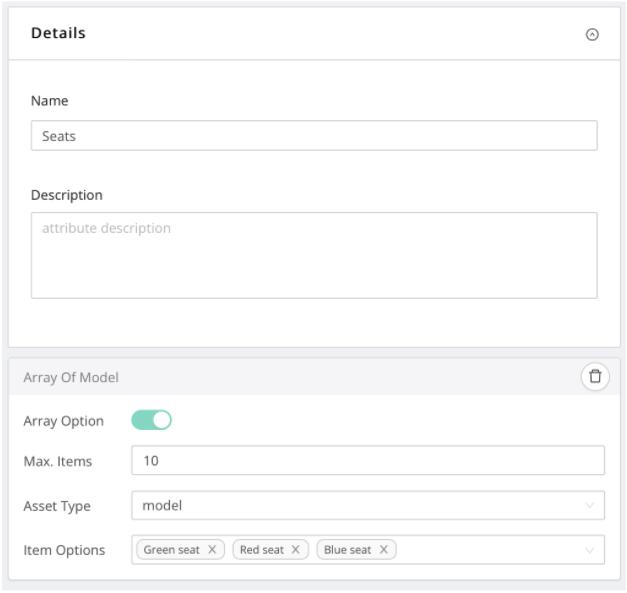Image resolution: width=627 pixels, height=593 pixels.
Task: Open the Asset Type dropdown
Action: point(367,505)
